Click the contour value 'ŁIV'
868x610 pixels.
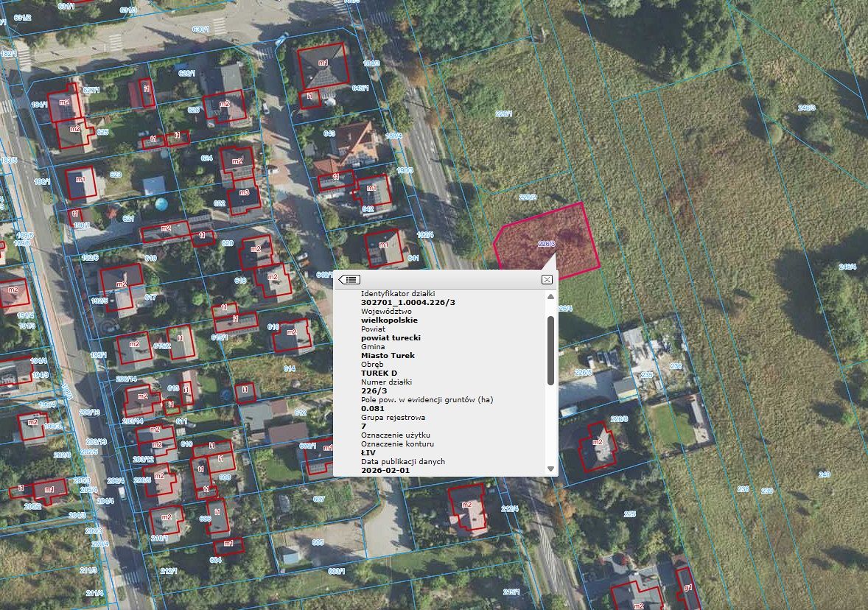tap(368, 453)
